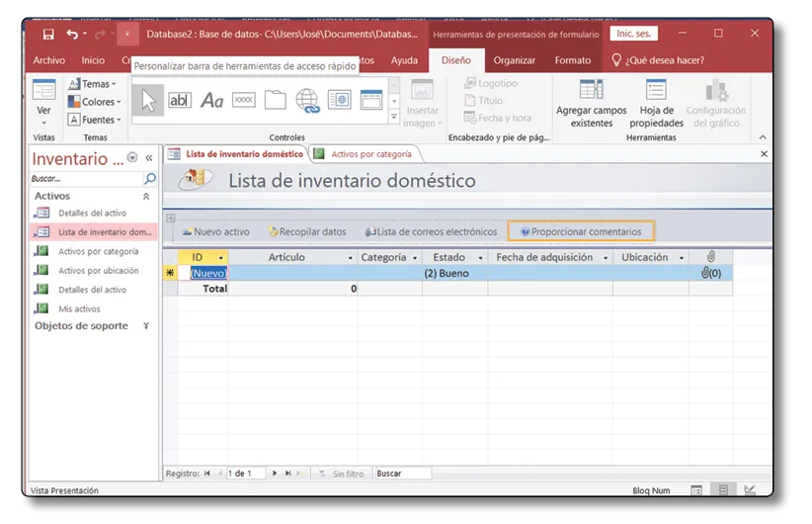Expand the Categoría column filter dropdown

point(415,258)
